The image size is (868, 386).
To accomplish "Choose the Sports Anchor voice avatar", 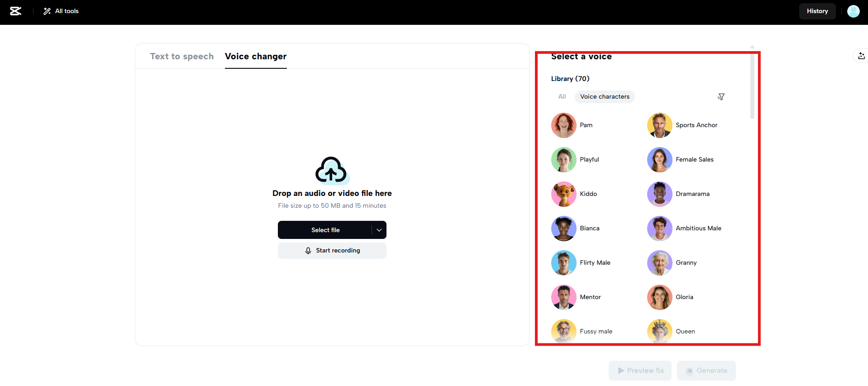I will [x=660, y=125].
